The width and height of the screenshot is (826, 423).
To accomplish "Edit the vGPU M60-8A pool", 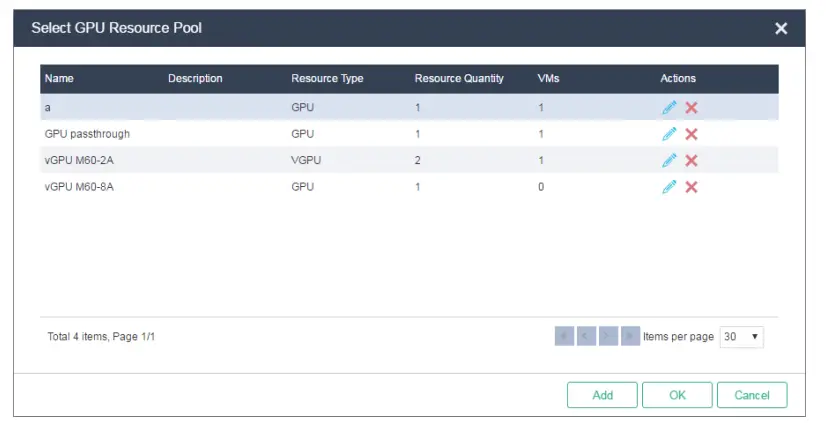I will [669, 186].
